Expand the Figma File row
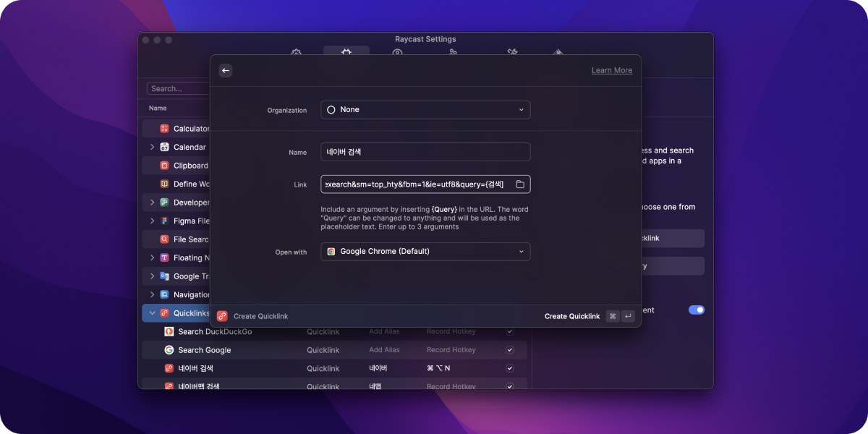The width and height of the screenshot is (868, 434). pyautogui.click(x=152, y=221)
